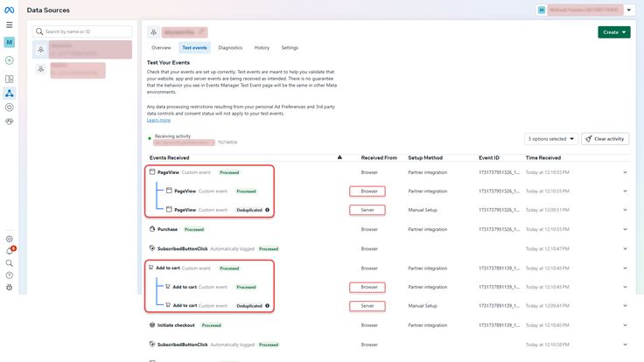Expand the Purchase event row chevron
Image resolution: width=644 pixels, height=362 pixels.
click(x=625, y=229)
